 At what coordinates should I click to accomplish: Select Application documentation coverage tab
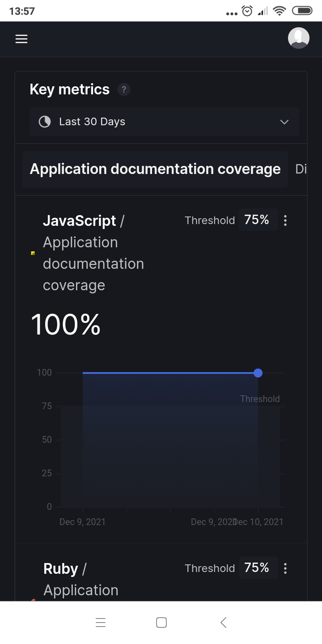155,169
